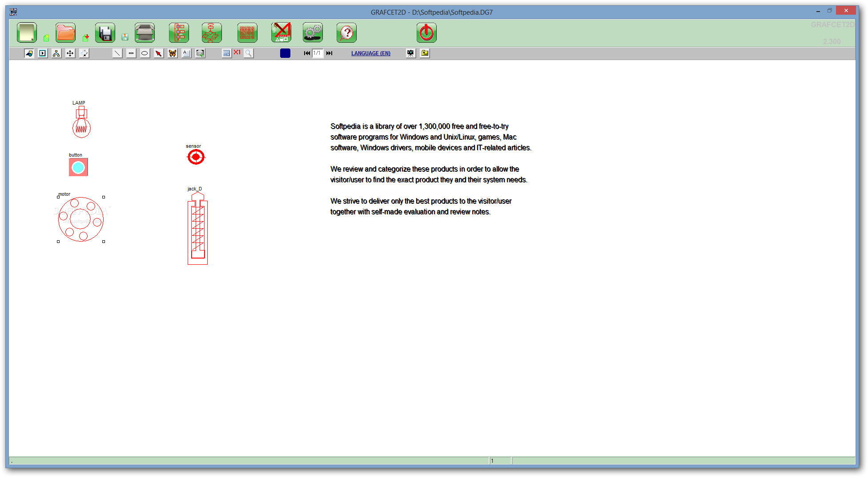Select the LAMP component on canvas

point(81,122)
